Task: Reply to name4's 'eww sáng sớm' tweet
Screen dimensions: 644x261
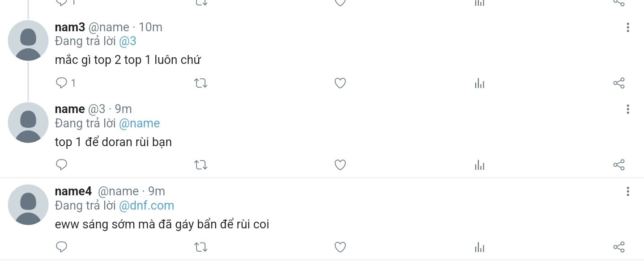Action: [61, 247]
